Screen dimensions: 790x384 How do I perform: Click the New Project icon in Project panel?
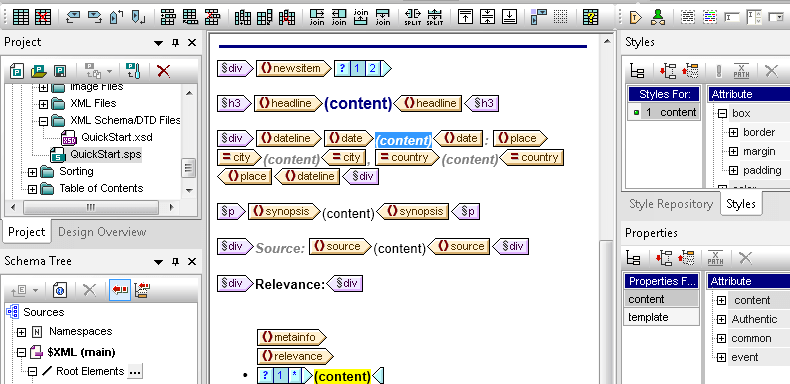click(x=18, y=71)
